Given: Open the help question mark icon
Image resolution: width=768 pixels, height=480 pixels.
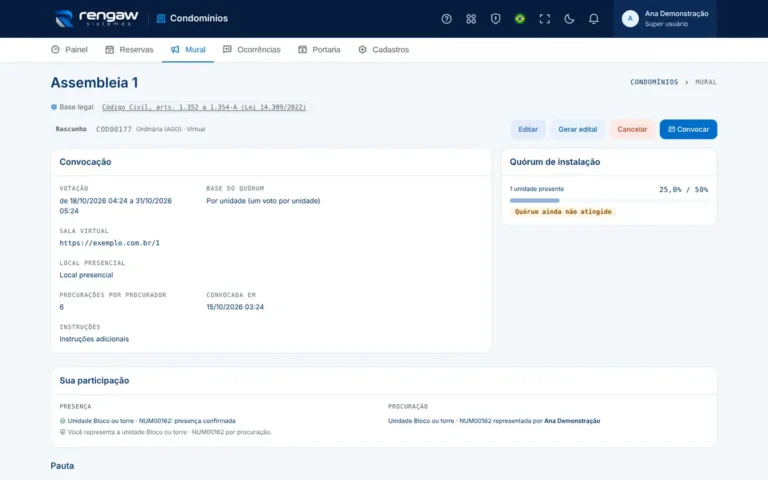Looking at the screenshot, I should [x=446, y=19].
